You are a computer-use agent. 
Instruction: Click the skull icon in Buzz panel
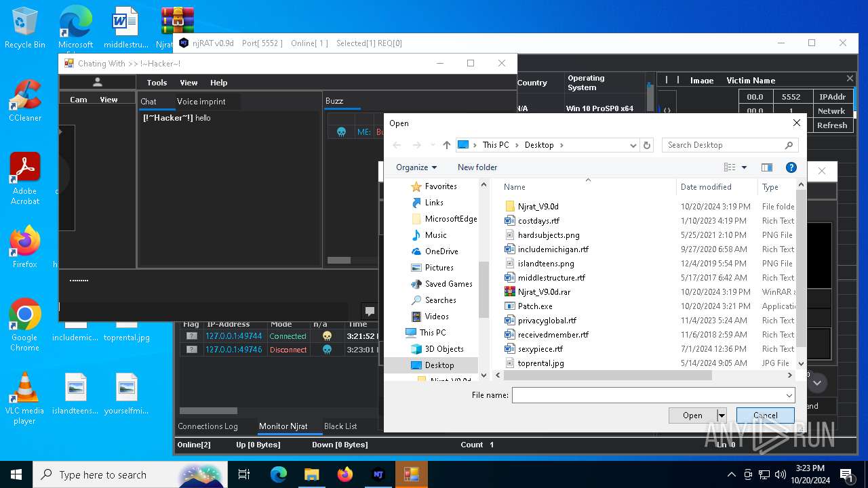(x=341, y=132)
